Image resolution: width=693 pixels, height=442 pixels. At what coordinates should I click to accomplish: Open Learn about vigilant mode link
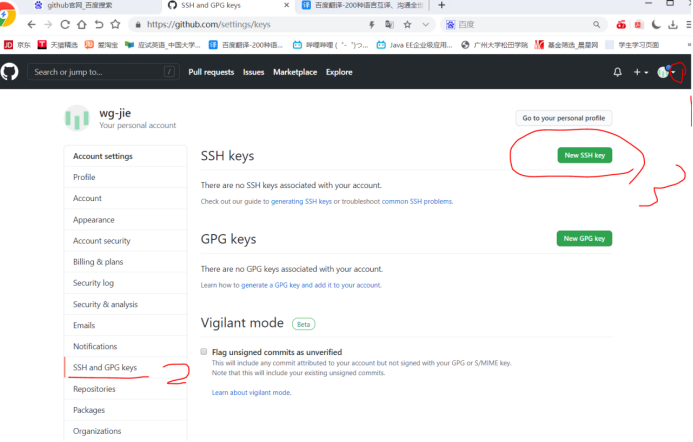[251, 392]
